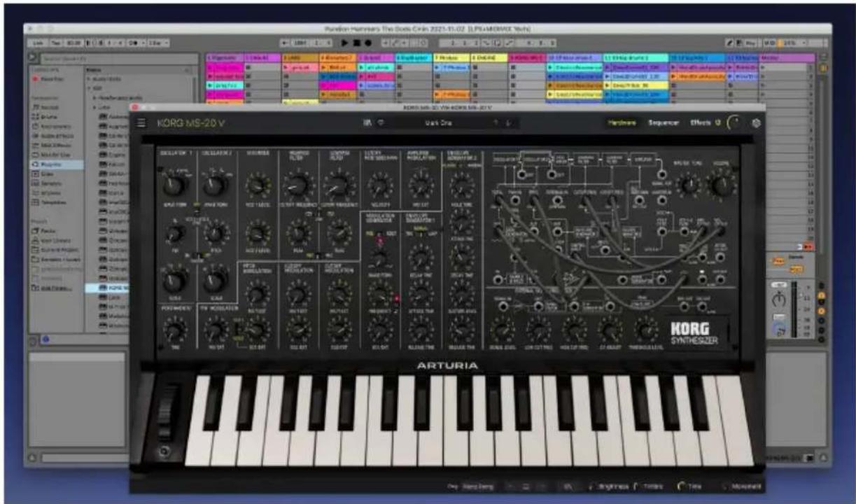856x504 pixels.
Task: Switch to the Sequencer tab
Action: [663, 122]
